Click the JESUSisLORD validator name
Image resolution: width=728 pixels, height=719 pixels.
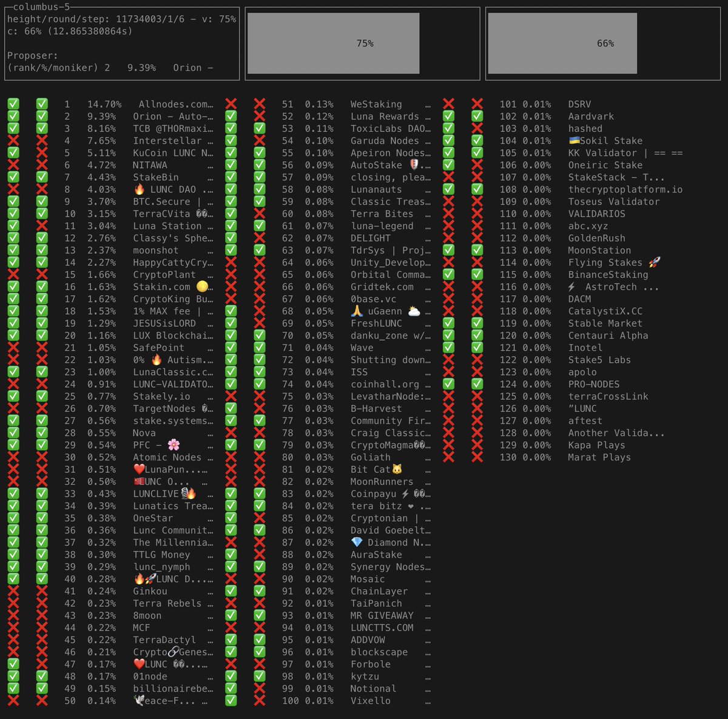coord(164,323)
